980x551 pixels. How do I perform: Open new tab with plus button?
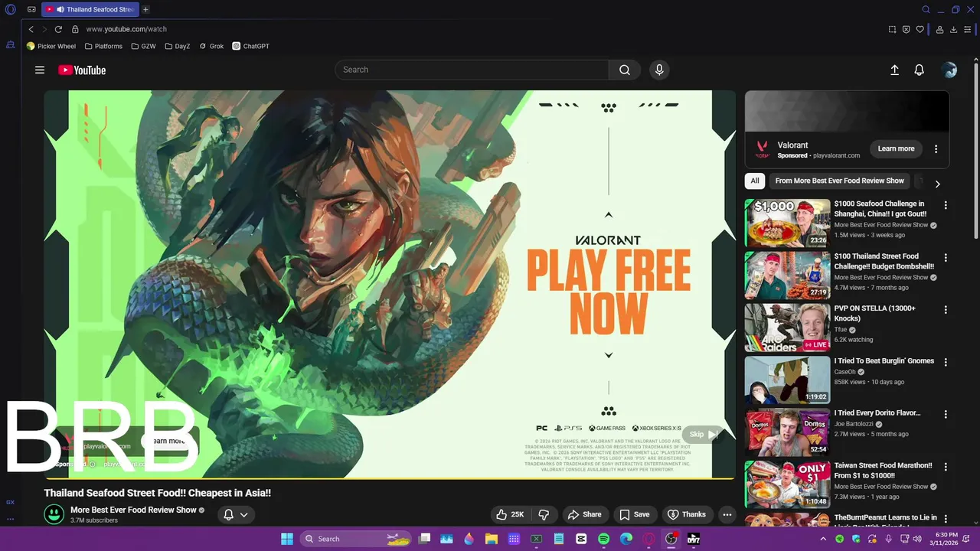145,9
